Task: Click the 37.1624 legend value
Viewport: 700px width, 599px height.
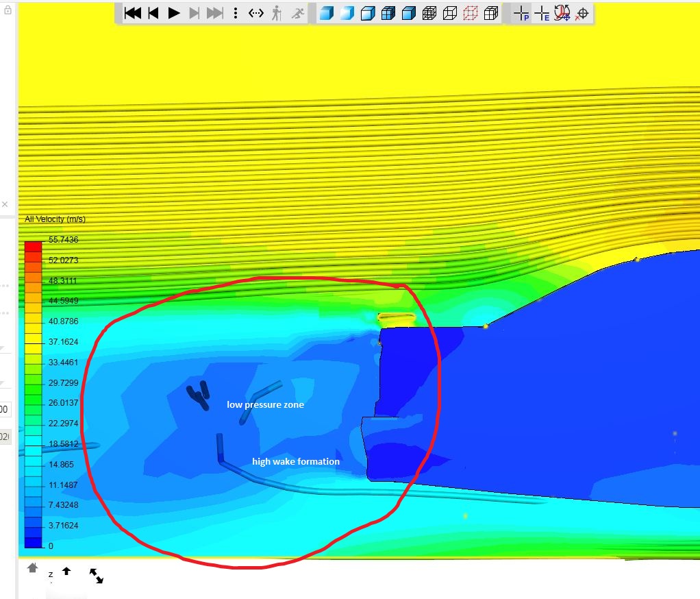Action: click(64, 342)
